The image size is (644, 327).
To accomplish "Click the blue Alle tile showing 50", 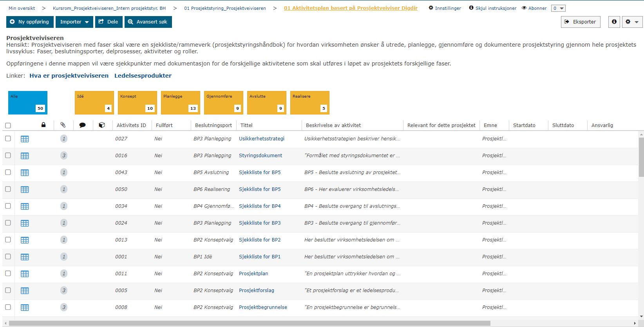I will (27, 102).
